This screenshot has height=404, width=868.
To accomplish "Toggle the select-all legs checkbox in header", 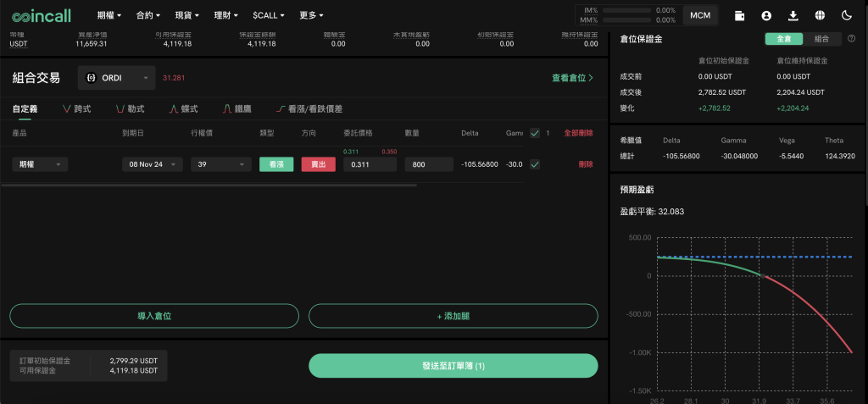I will pyautogui.click(x=534, y=133).
